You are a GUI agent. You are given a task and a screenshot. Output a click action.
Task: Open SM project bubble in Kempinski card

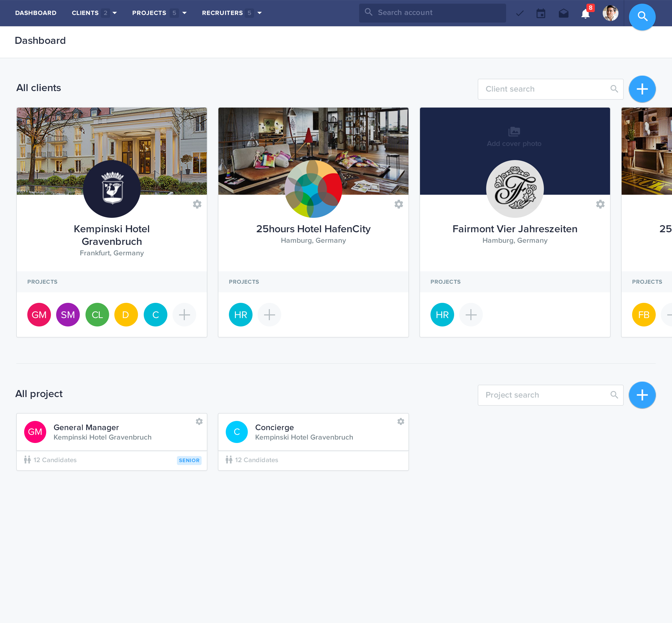click(x=68, y=315)
